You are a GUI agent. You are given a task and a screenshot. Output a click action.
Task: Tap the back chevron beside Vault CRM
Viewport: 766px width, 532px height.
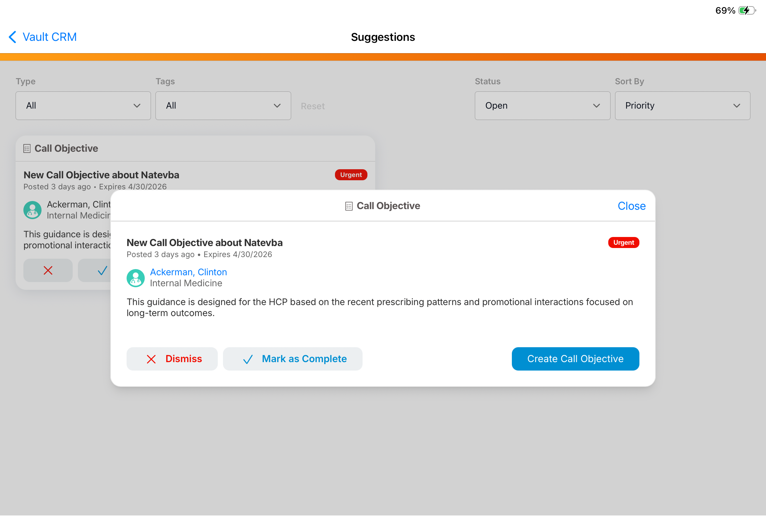coord(12,37)
